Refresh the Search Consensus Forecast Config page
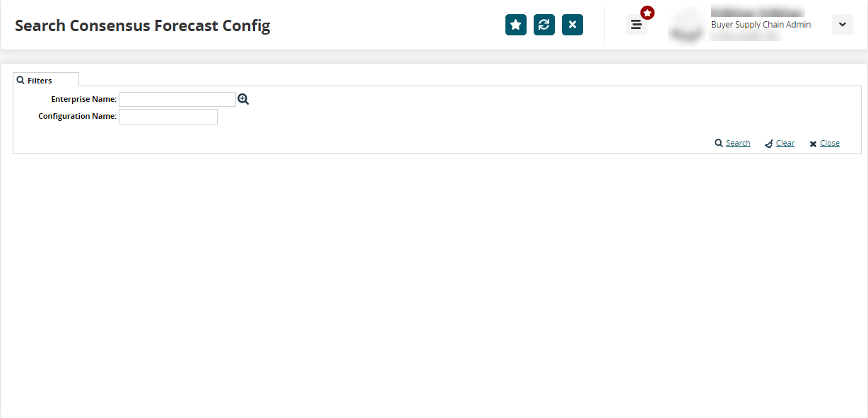The image size is (868, 418). point(544,25)
